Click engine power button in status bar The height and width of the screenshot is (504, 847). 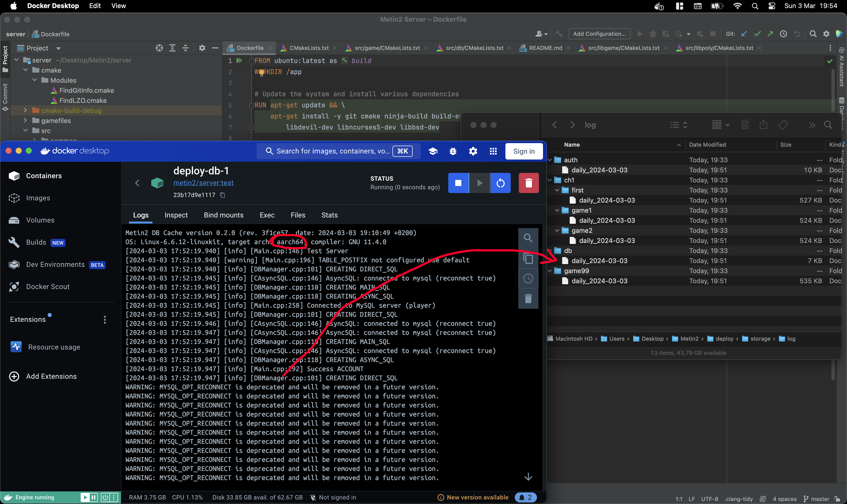pyautogui.click(x=105, y=497)
